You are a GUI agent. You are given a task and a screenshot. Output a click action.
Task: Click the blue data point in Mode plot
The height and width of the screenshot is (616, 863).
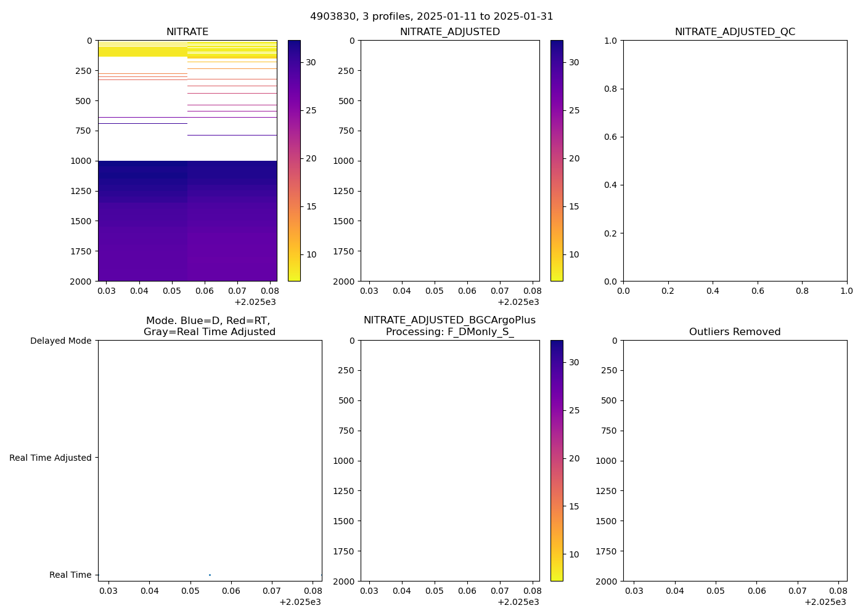point(210,575)
